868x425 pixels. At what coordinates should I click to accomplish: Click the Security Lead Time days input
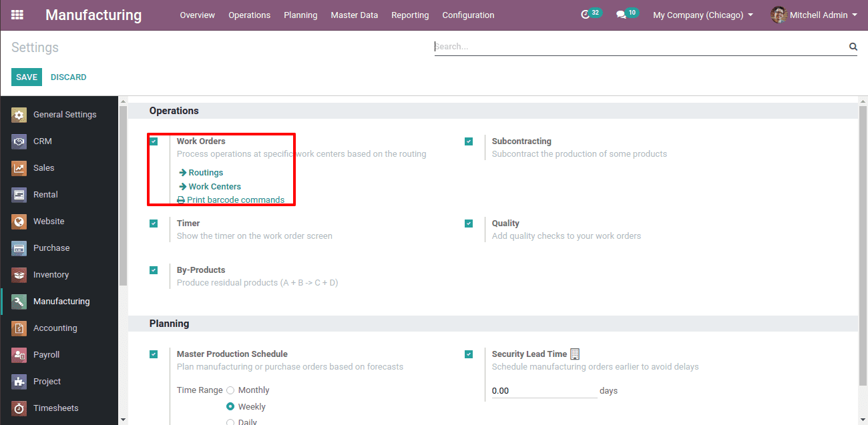point(544,391)
